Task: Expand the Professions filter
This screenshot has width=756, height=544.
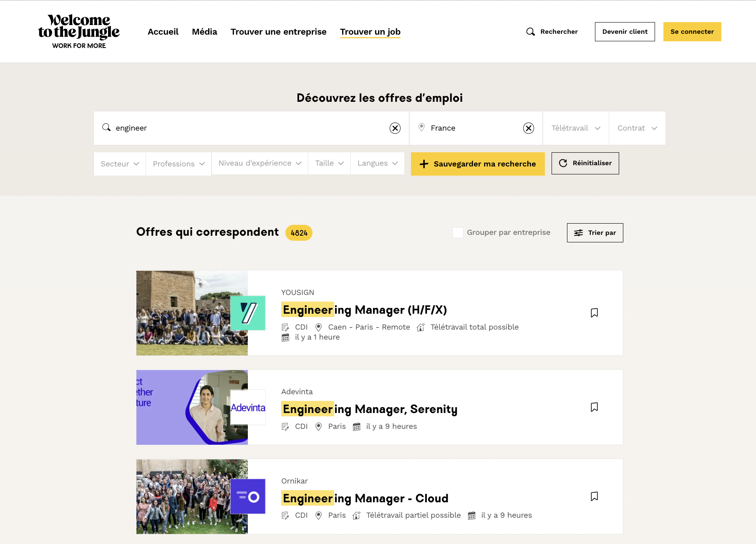Action: coord(179,164)
